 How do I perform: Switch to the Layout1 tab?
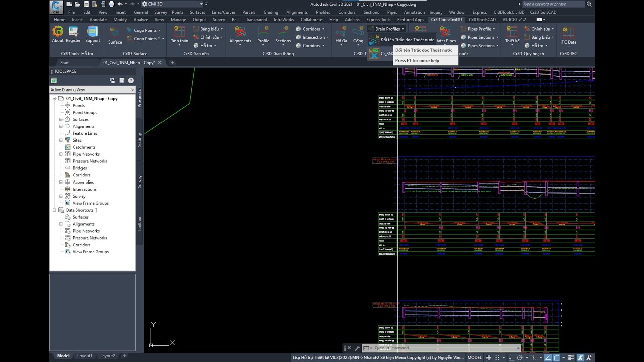tap(85, 356)
